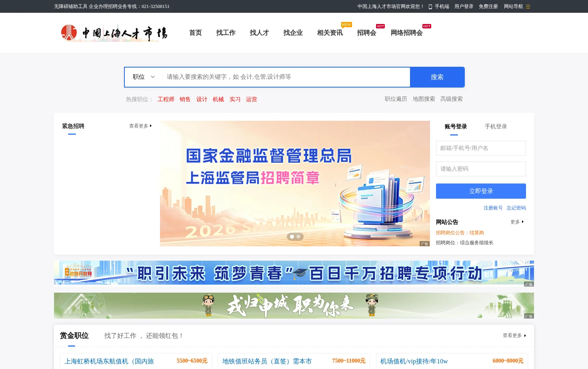The image size is (588, 369).
Task: Click the keyword search input field
Action: tap(286, 77)
